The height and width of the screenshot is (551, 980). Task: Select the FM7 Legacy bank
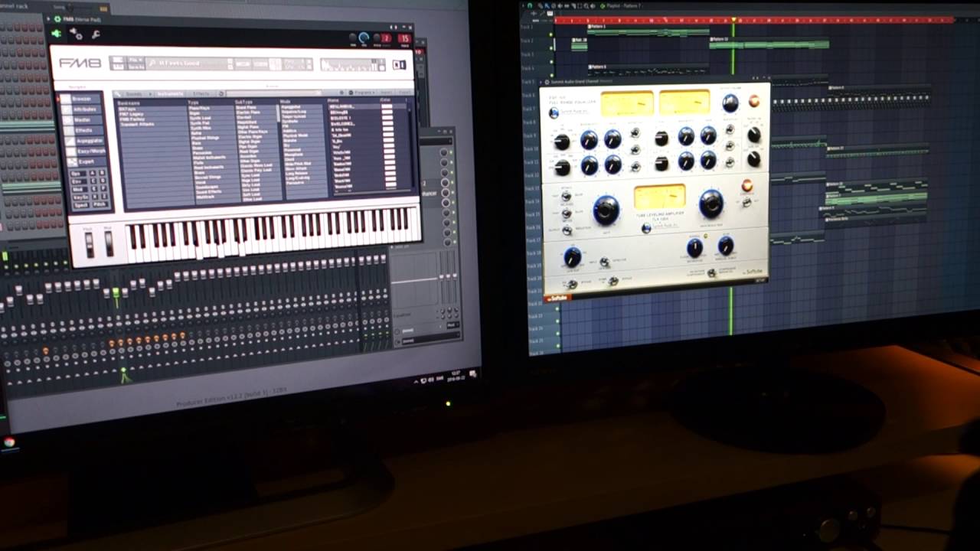pos(132,114)
